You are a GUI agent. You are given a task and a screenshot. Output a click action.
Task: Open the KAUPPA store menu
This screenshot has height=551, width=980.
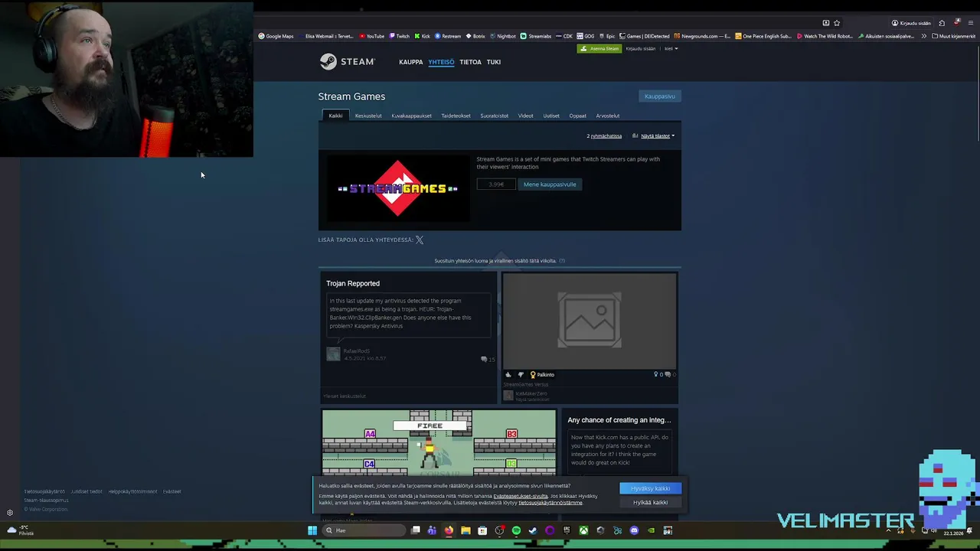(410, 62)
